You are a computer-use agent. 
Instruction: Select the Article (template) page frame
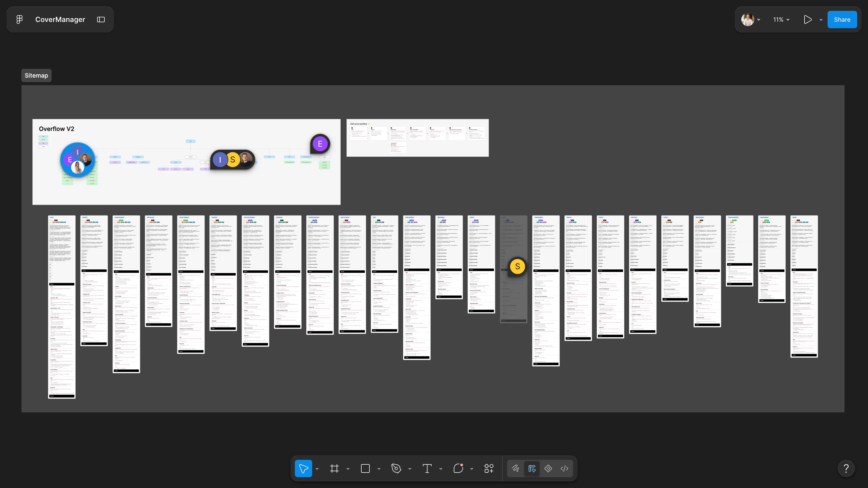(417, 288)
